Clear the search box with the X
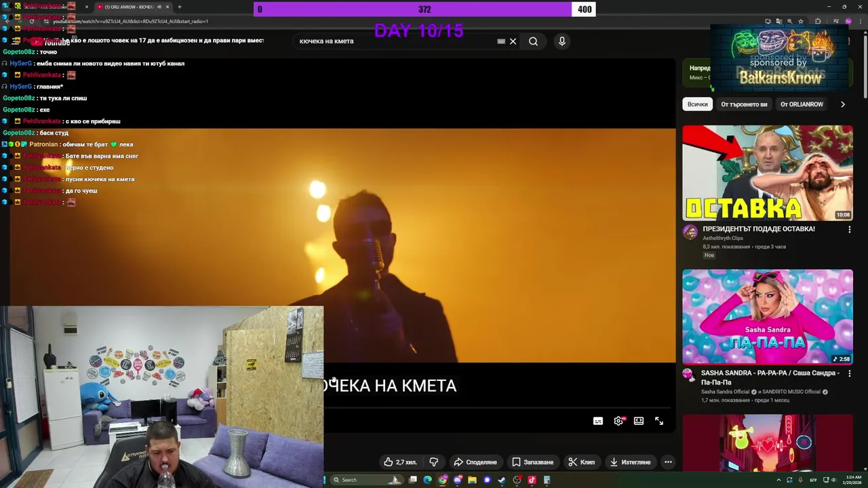This screenshot has width=868, height=488. tap(513, 41)
